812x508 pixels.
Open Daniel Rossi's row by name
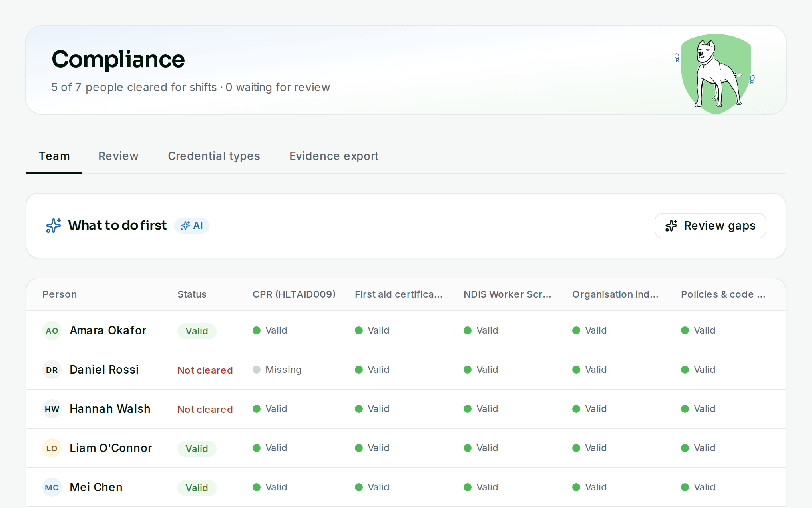(x=104, y=370)
